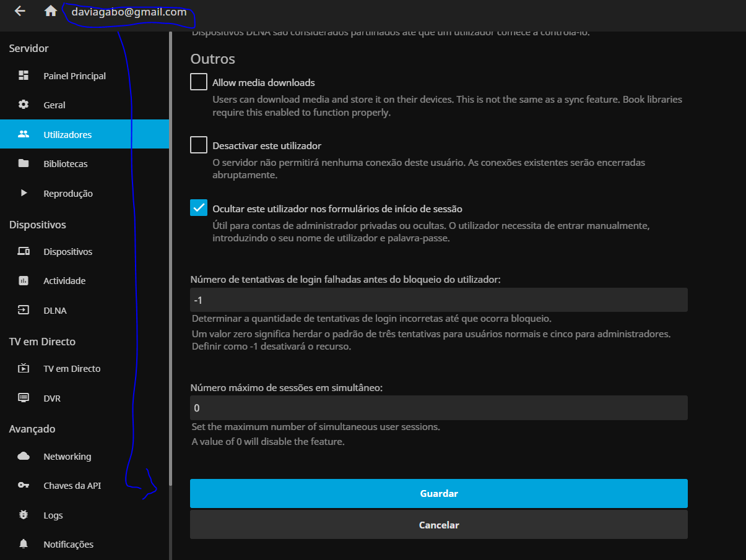Click the Cancelar button
746x560 pixels.
[438, 525]
